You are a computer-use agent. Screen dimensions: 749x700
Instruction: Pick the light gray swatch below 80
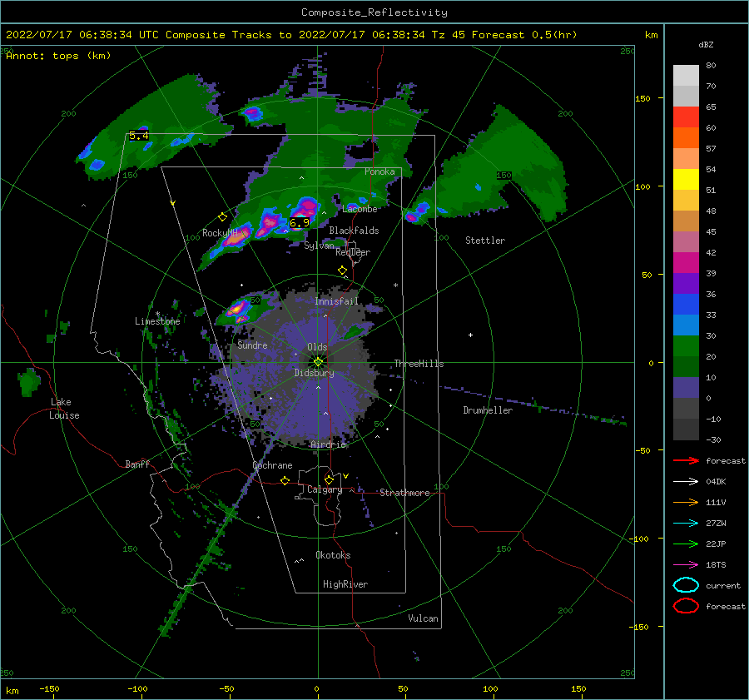(x=686, y=76)
